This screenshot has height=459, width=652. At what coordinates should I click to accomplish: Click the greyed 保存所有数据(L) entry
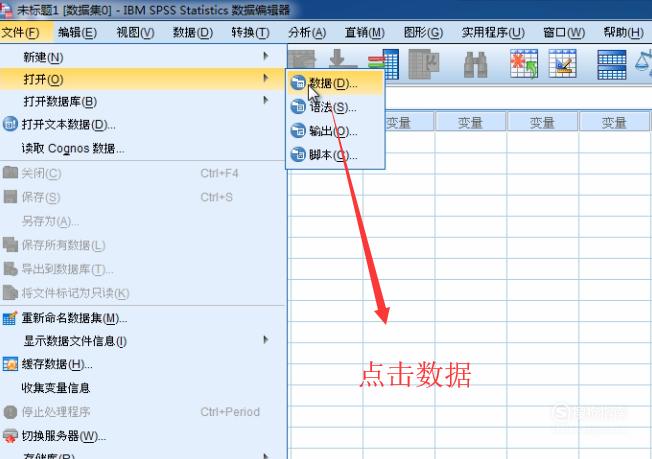(142, 245)
